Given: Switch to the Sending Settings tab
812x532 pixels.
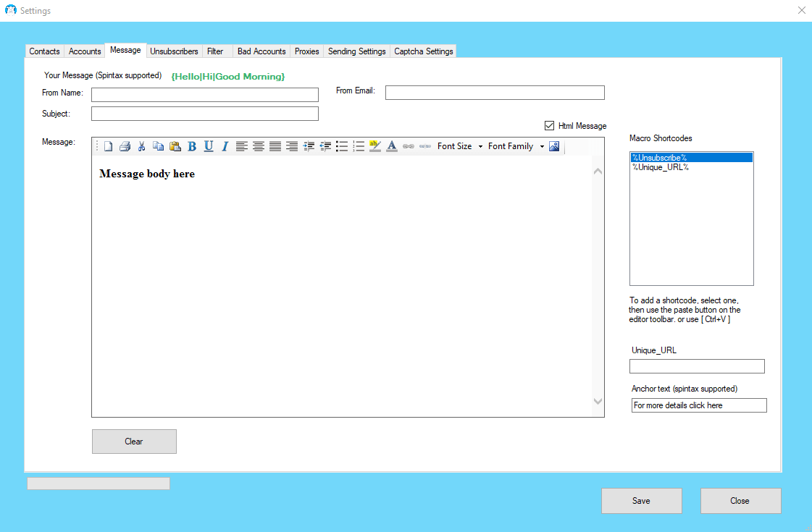Looking at the screenshot, I should (356, 51).
